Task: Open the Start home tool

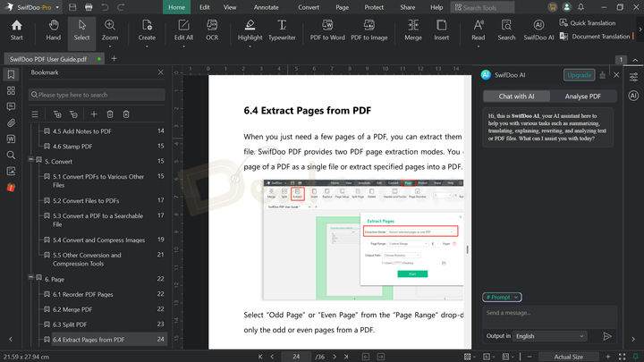Action: pyautogui.click(x=16, y=30)
